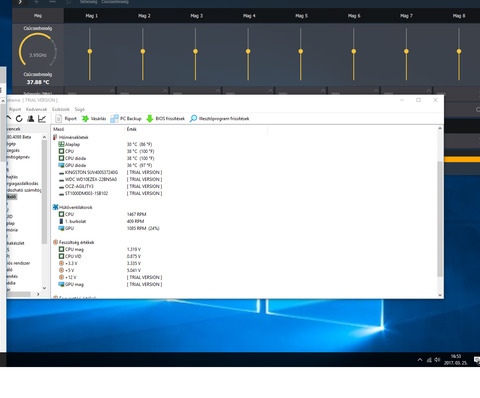
Task: Click the green BIOS update arrow icon
Action: tap(150, 118)
